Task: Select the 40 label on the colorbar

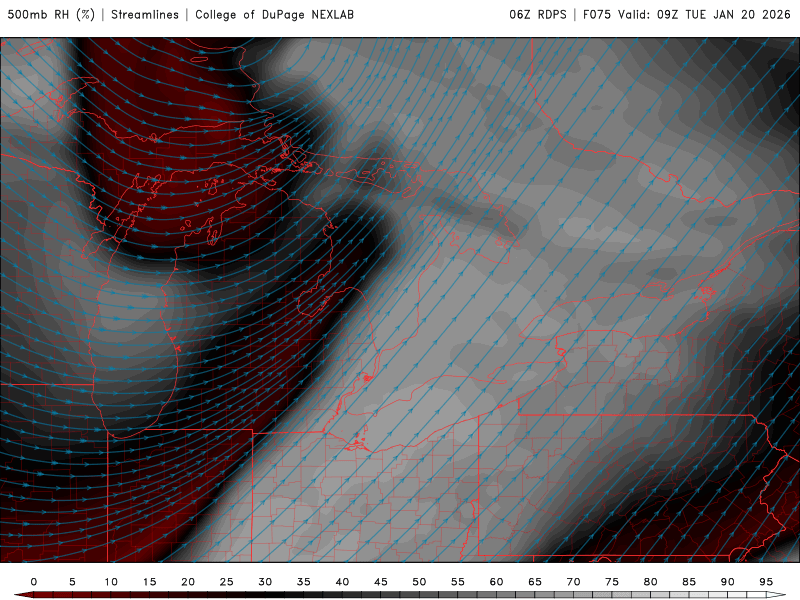Action: 342,582
